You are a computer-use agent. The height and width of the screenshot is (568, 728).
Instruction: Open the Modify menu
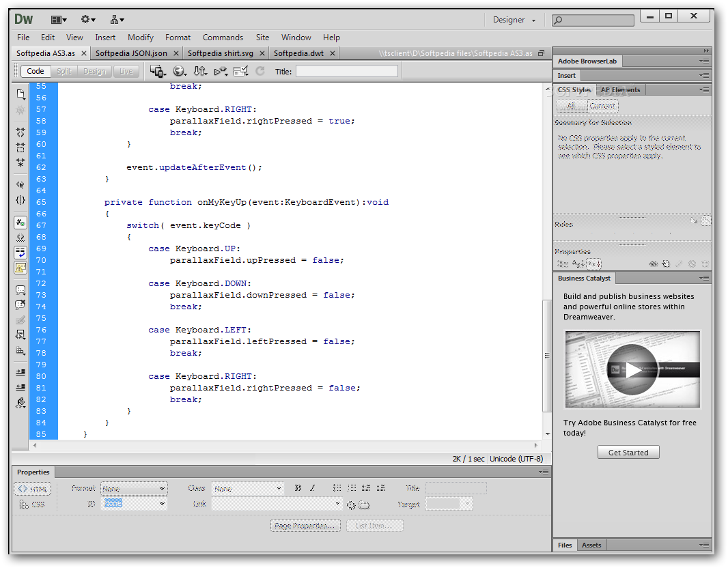[x=140, y=38]
